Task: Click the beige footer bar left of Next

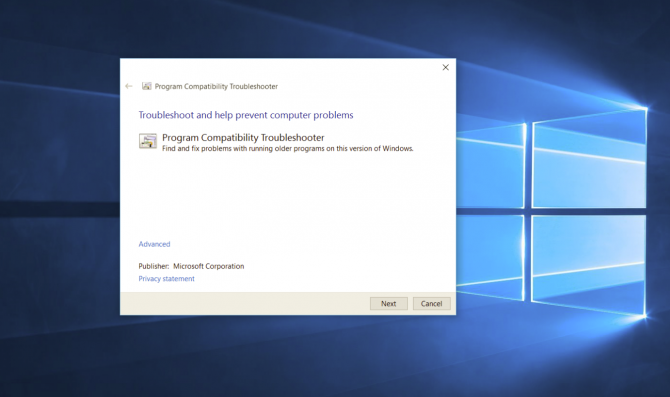Action: pos(245,303)
